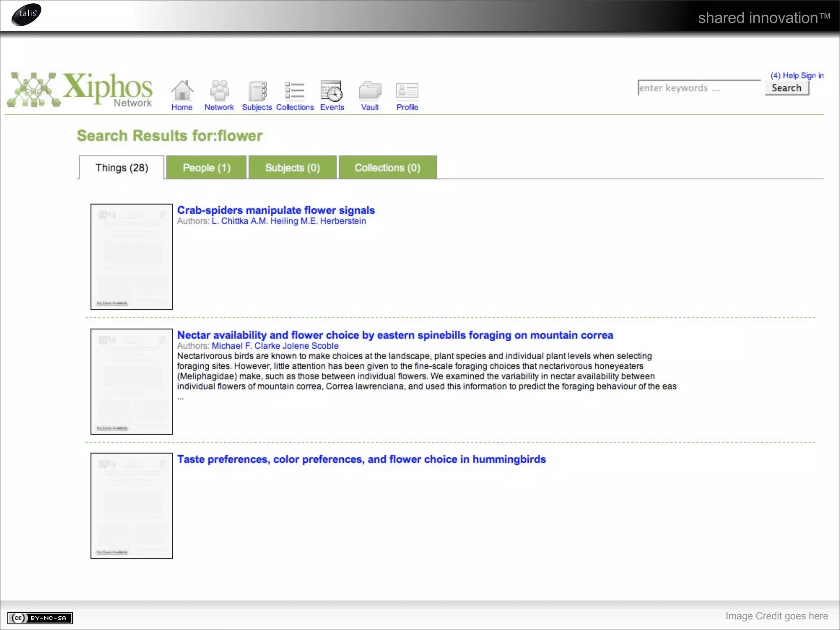This screenshot has width=840, height=630.
Task: Click the Home house icon
Action: coord(182,90)
